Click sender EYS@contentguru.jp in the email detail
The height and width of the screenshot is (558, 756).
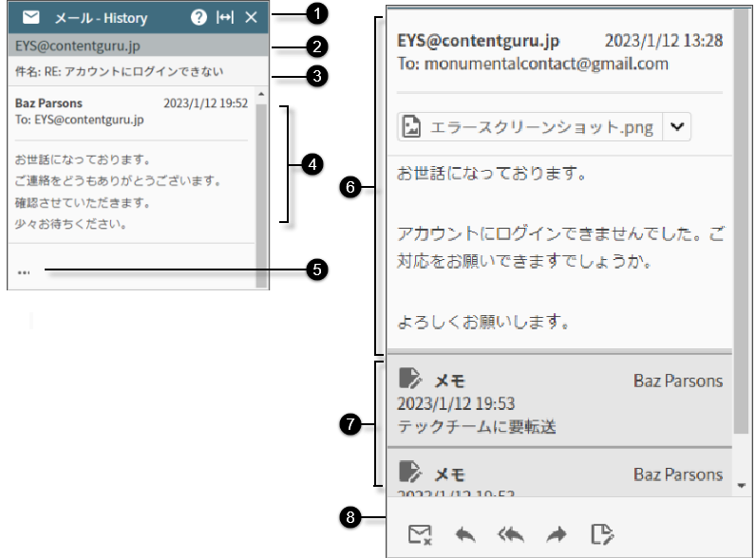pyautogui.click(x=478, y=41)
